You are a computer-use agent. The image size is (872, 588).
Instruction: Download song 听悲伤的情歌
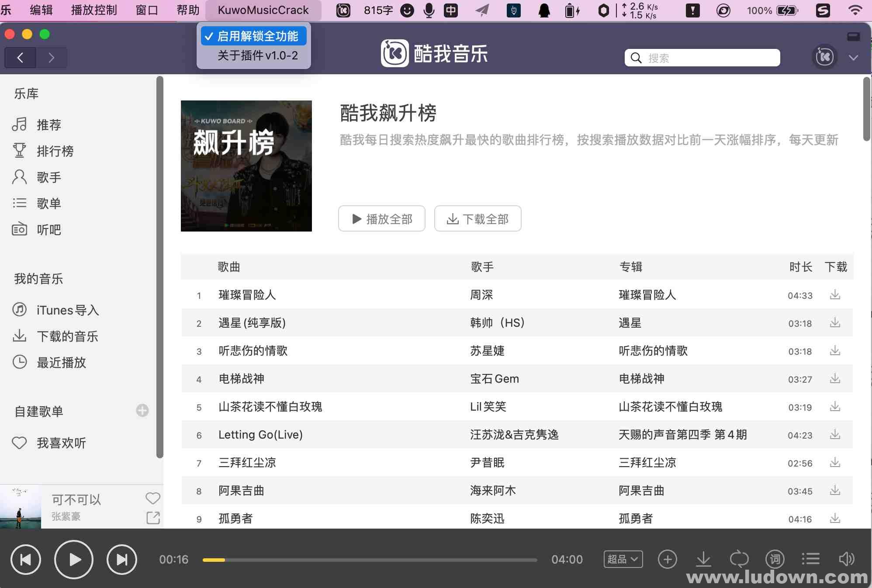point(835,350)
